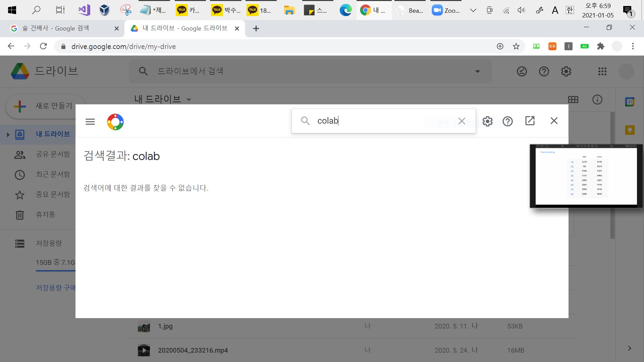Reload the current page

pyautogui.click(x=43, y=46)
